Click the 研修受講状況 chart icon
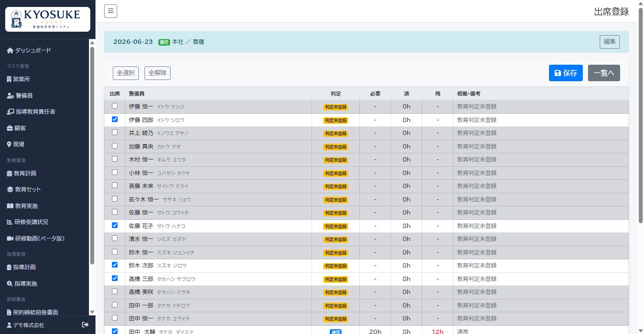 click(x=10, y=222)
